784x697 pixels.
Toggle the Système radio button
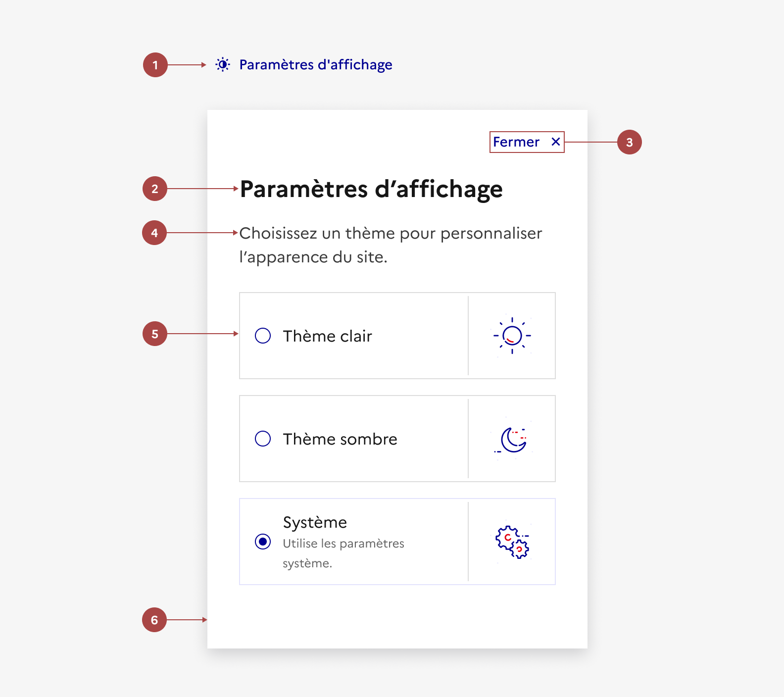click(x=263, y=542)
